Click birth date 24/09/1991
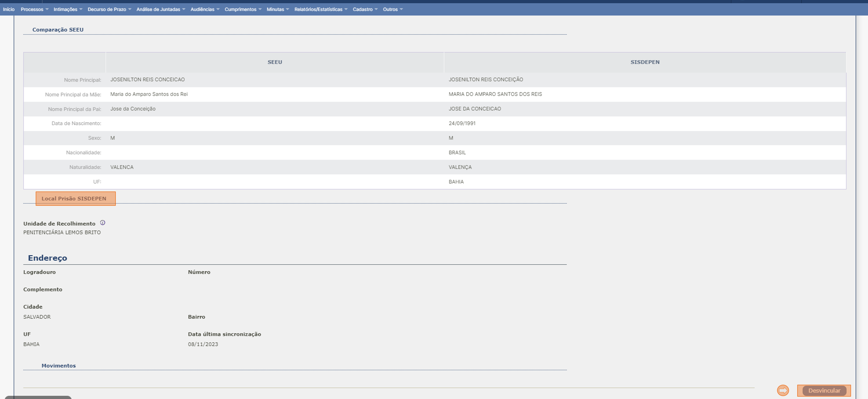This screenshot has width=868, height=399. 462,123
